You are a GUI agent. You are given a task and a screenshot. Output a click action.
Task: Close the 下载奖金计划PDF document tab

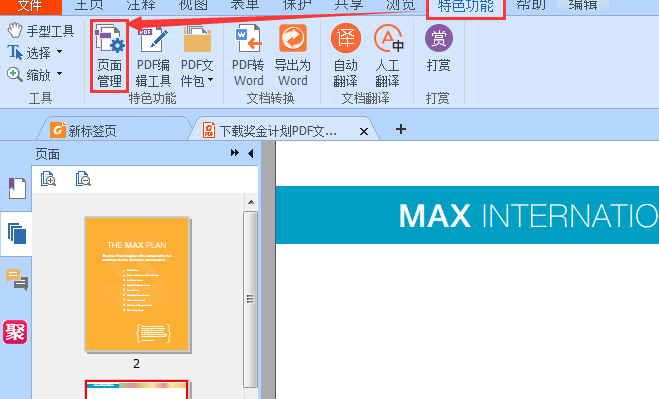pos(364,132)
